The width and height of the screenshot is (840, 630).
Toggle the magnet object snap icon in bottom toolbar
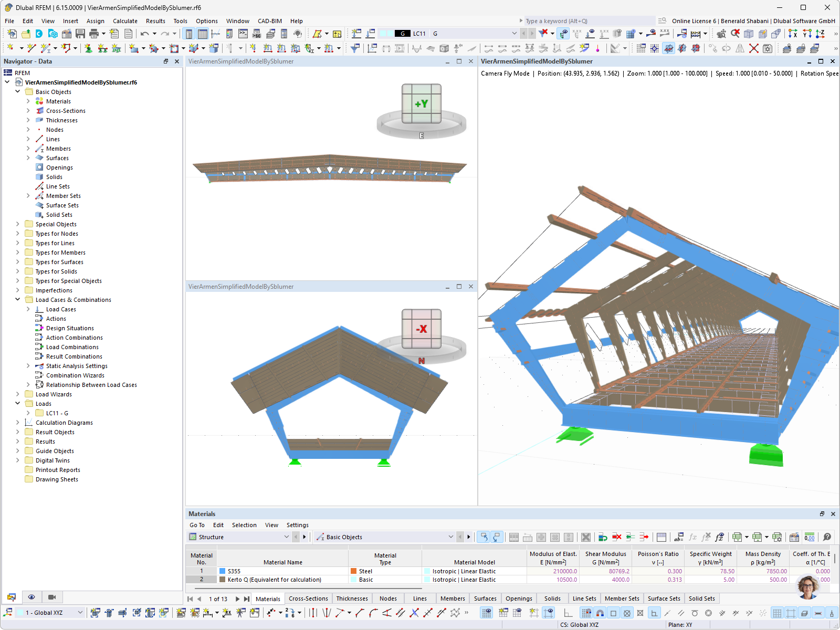(600, 613)
